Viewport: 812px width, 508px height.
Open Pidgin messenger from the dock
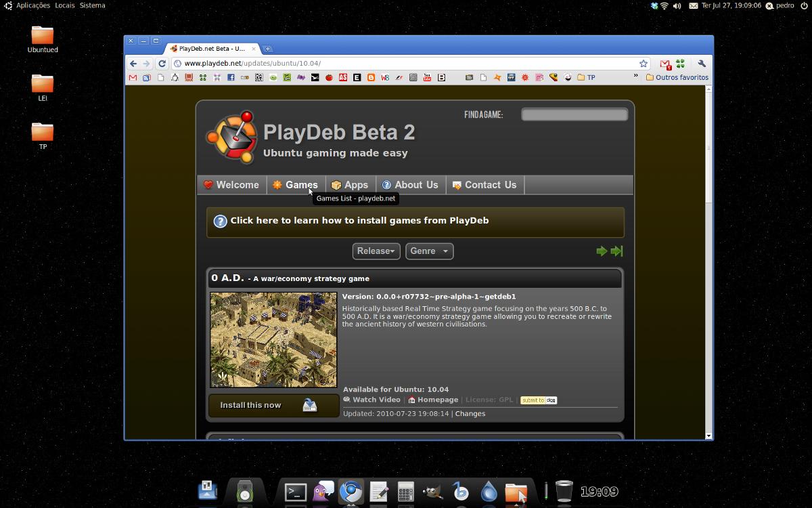tap(323, 491)
